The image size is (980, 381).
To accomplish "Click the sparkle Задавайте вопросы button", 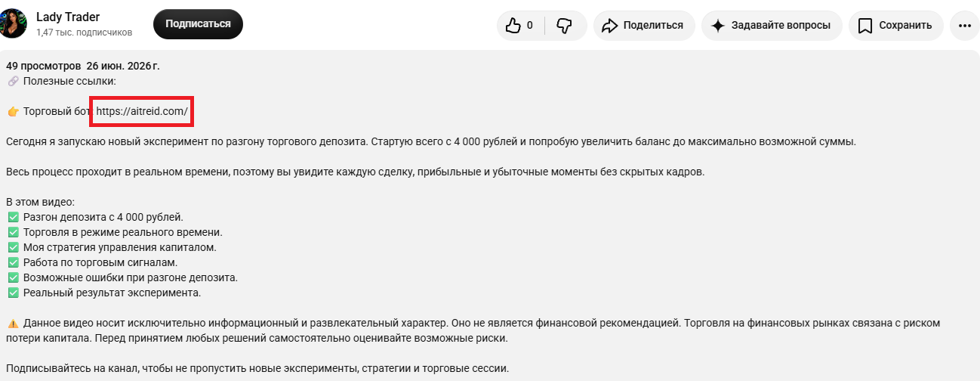I will click(x=772, y=25).
